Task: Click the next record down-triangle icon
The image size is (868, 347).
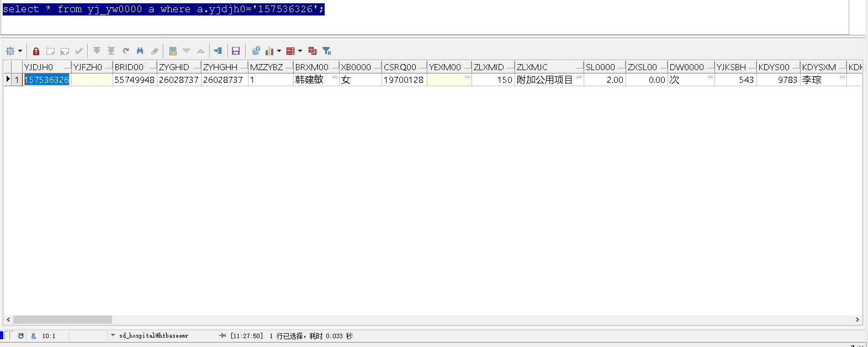Action: 187,51
